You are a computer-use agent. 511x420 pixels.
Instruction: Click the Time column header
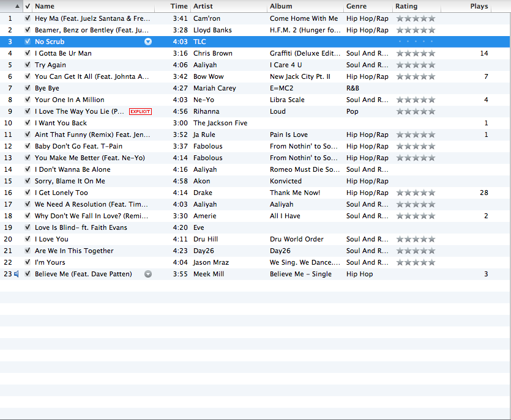(179, 6)
